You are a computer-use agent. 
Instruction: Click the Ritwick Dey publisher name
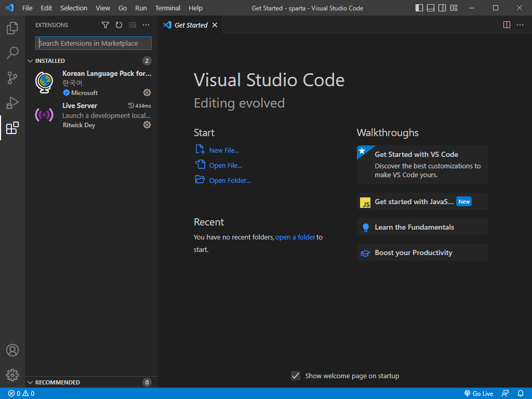[79, 125]
